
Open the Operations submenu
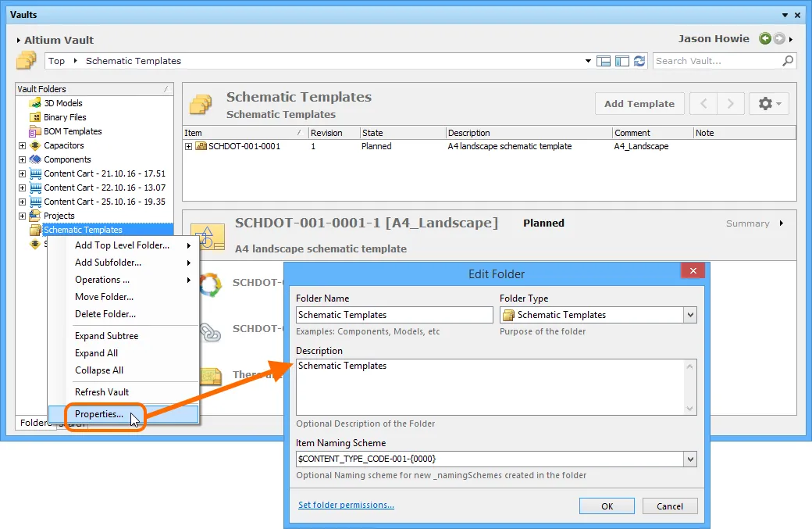[x=123, y=279]
